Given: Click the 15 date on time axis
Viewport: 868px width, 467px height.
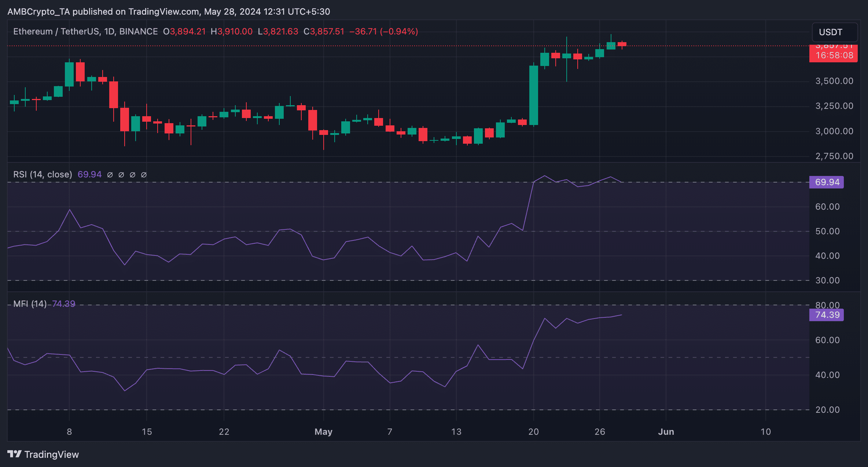Looking at the screenshot, I should (x=147, y=432).
